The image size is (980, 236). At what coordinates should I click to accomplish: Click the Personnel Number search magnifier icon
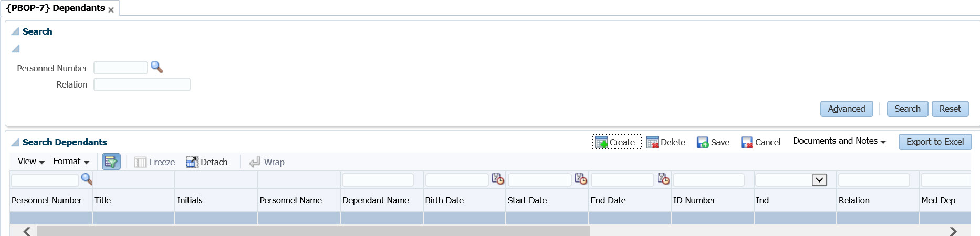click(157, 67)
